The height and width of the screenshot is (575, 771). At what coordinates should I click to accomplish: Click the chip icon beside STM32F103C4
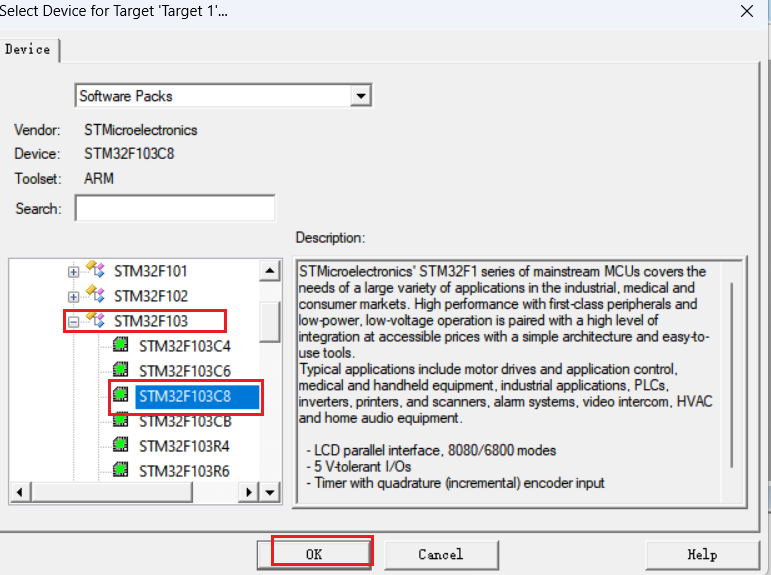[x=120, y=345]
